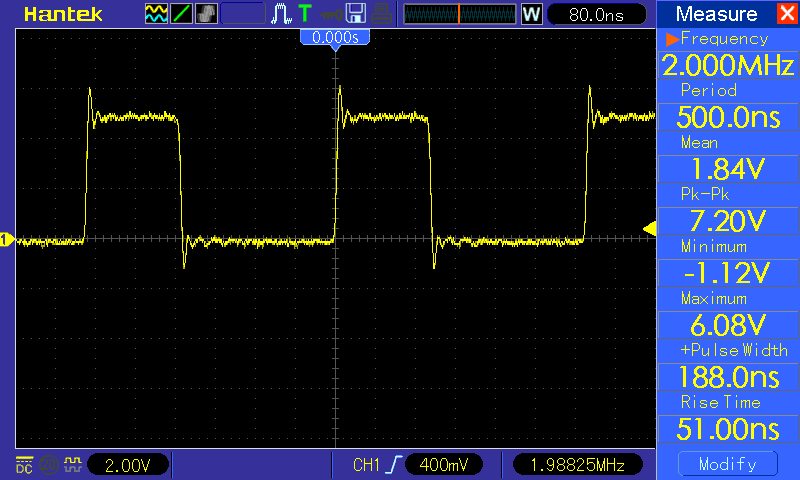The width and height of the screenshot is (800, 480).
Task: Click the 7.20V peak-to-peak value
Action: pos(728,221)
